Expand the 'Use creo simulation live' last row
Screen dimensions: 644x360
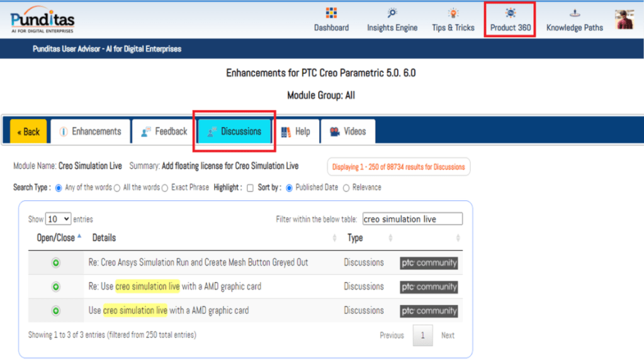pyautogui.click(x=56, y=311)
